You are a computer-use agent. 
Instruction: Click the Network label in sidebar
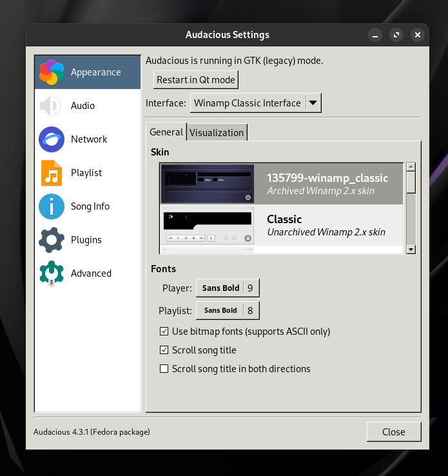click(x=89, y=139)
